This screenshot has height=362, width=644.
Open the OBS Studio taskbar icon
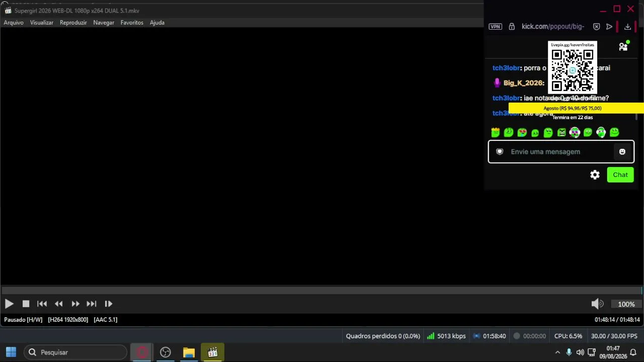(x=166, y=352)
